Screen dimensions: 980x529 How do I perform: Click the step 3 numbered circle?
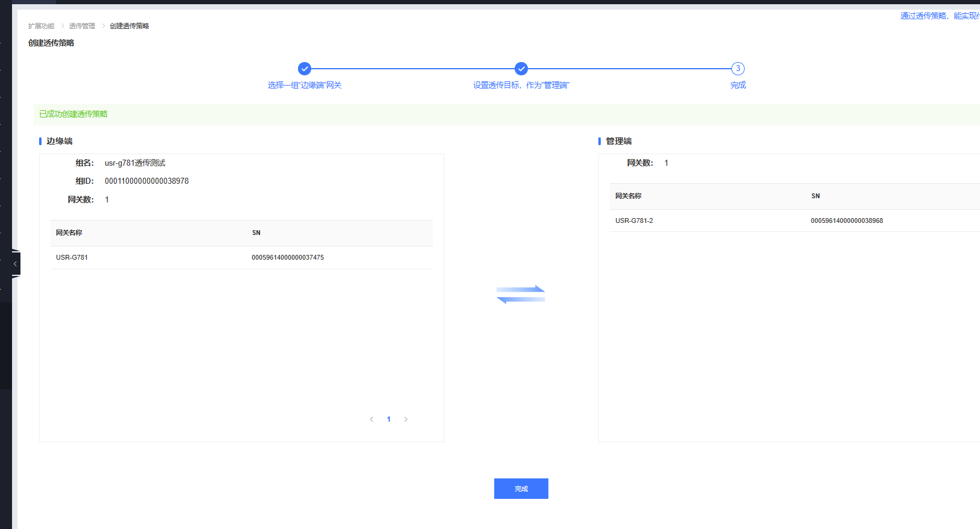point(738,69)
